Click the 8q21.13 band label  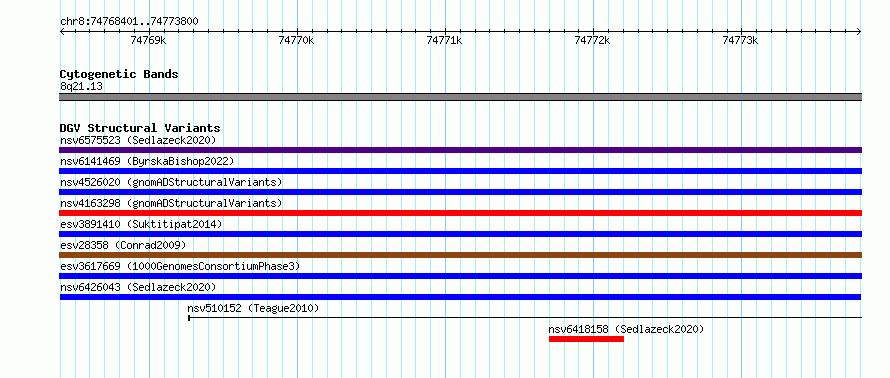pos(81,87)
